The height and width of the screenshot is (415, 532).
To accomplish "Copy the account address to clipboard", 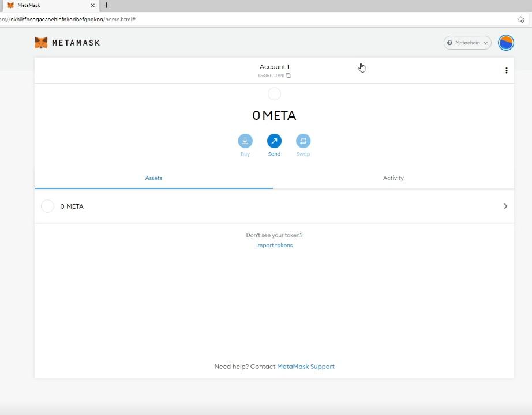I will click(289, 76).
